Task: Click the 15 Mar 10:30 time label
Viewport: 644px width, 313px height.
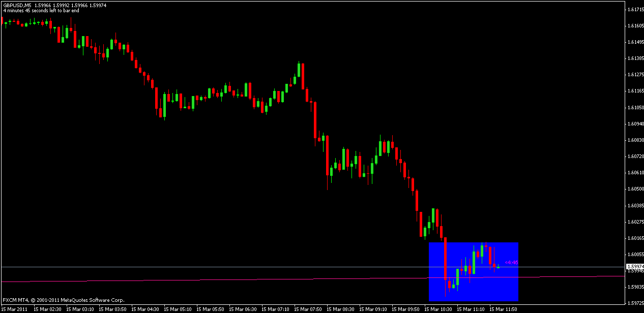Action: pyautogui.click(x=438, y=309)
